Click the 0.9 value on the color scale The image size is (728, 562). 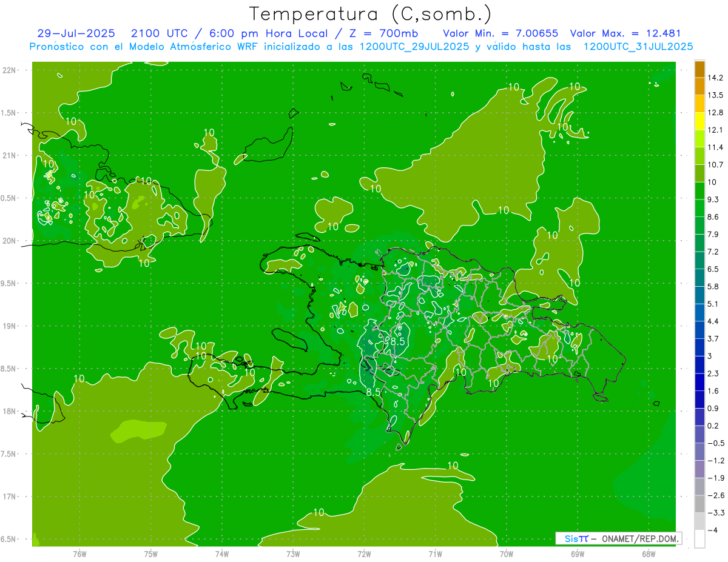click(x=714, y=408)
